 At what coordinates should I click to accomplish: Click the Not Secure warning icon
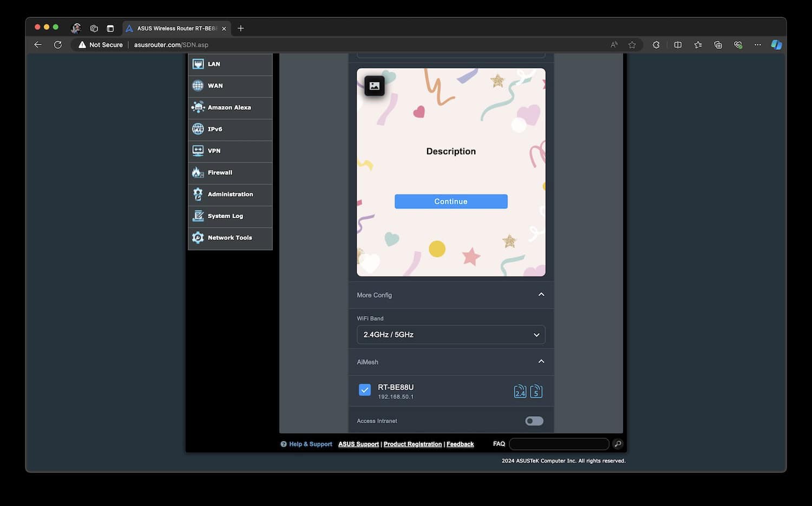82,44
